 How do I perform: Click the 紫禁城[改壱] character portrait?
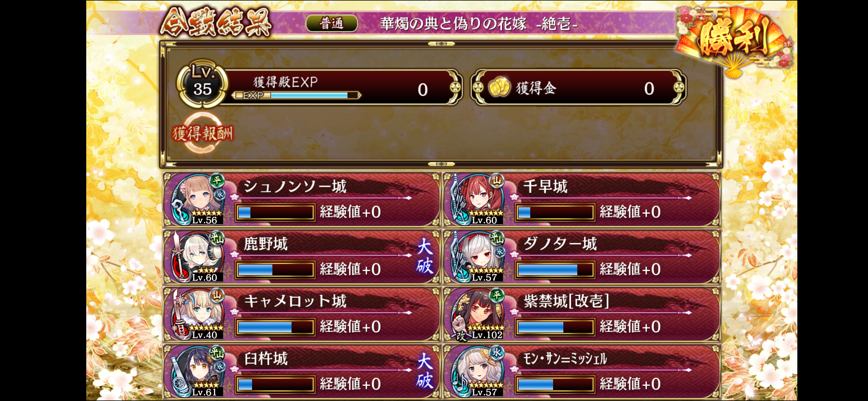477,314
